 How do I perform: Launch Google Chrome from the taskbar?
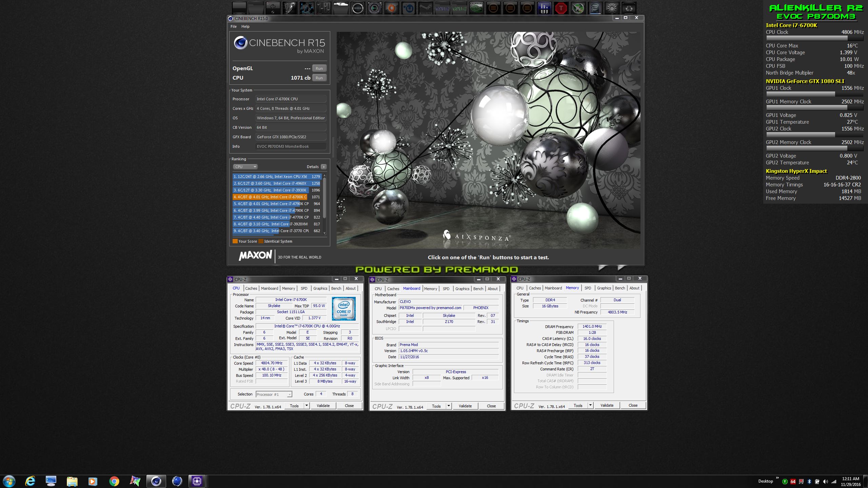click(114, 481)
